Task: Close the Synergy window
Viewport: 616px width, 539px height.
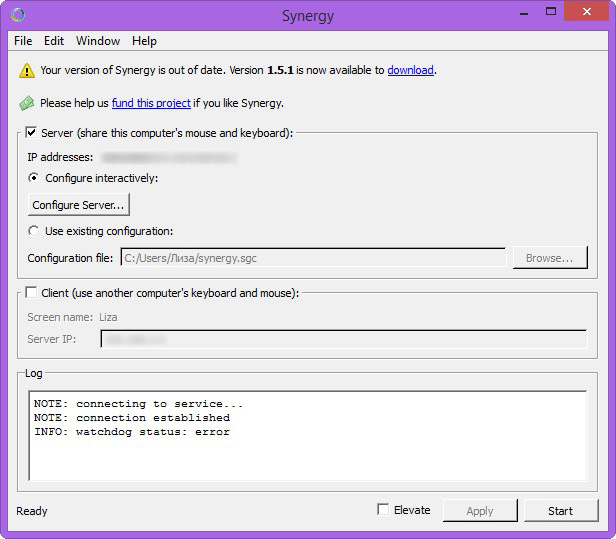Action: click(x=587, y=11)
